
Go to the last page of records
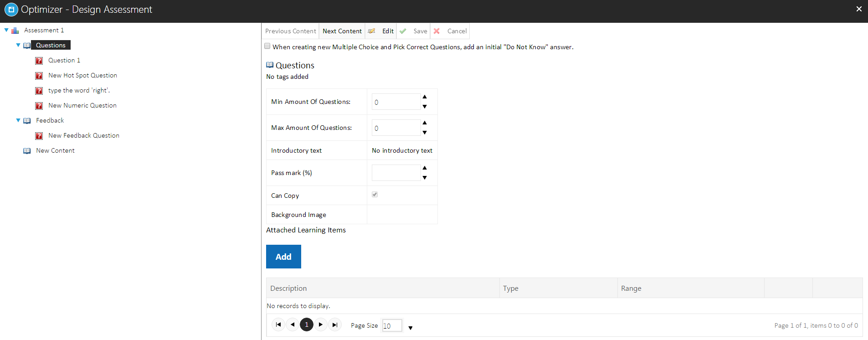[x=335, y=325]
